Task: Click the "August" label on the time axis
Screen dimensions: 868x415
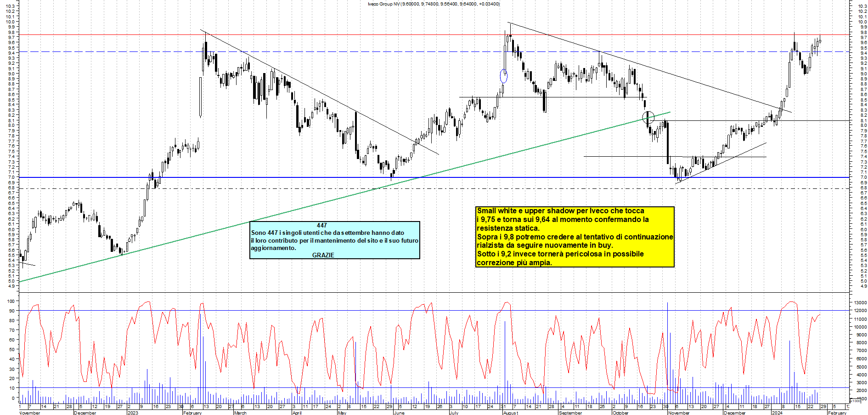Action: coord(511,413)
